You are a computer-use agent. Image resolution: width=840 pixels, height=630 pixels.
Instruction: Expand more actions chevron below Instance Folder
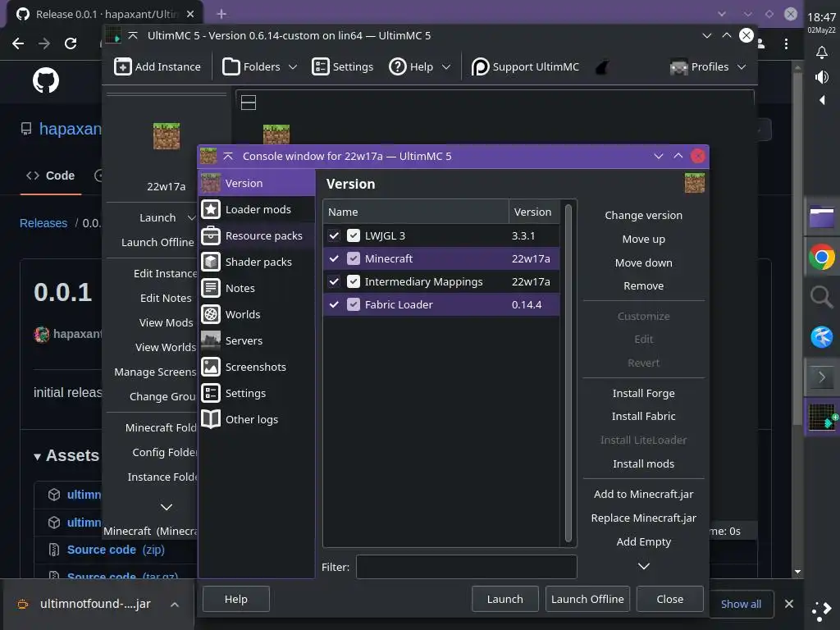click(167, 507)
